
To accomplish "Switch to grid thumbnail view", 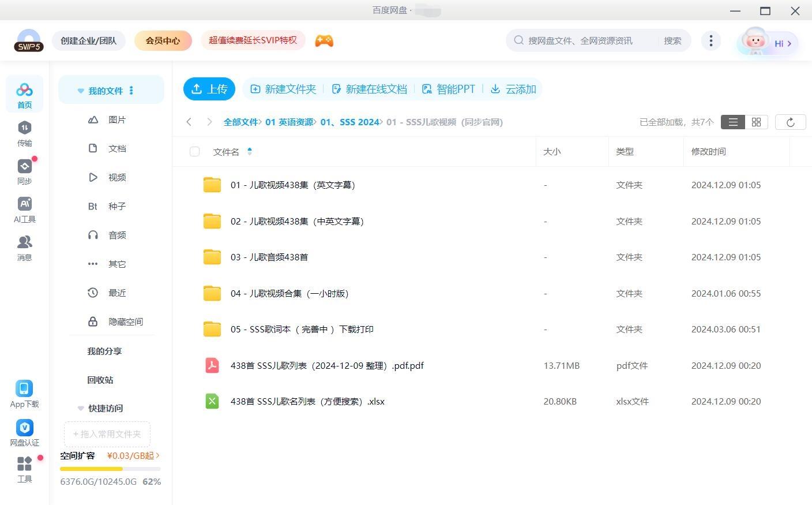I will 756,122.
